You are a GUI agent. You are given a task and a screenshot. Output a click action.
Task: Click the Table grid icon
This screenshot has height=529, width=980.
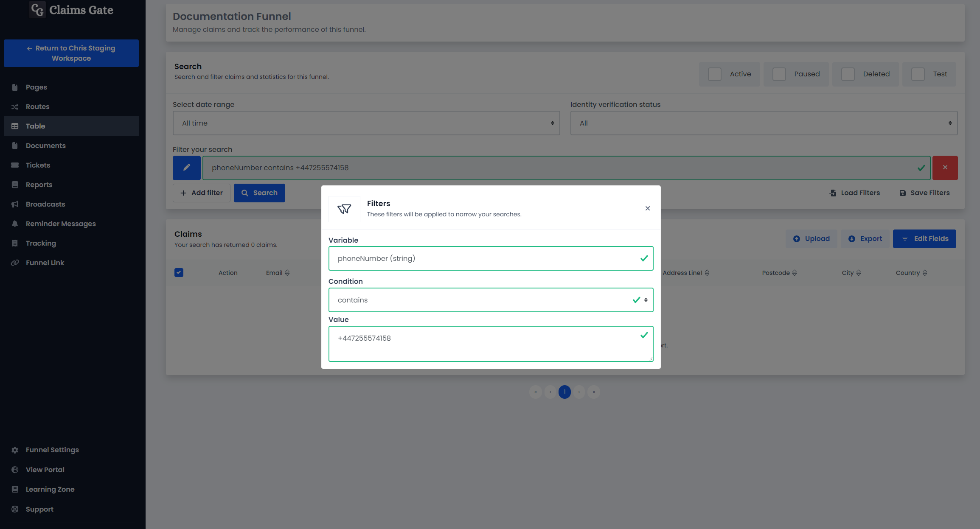tap(15, 126)
